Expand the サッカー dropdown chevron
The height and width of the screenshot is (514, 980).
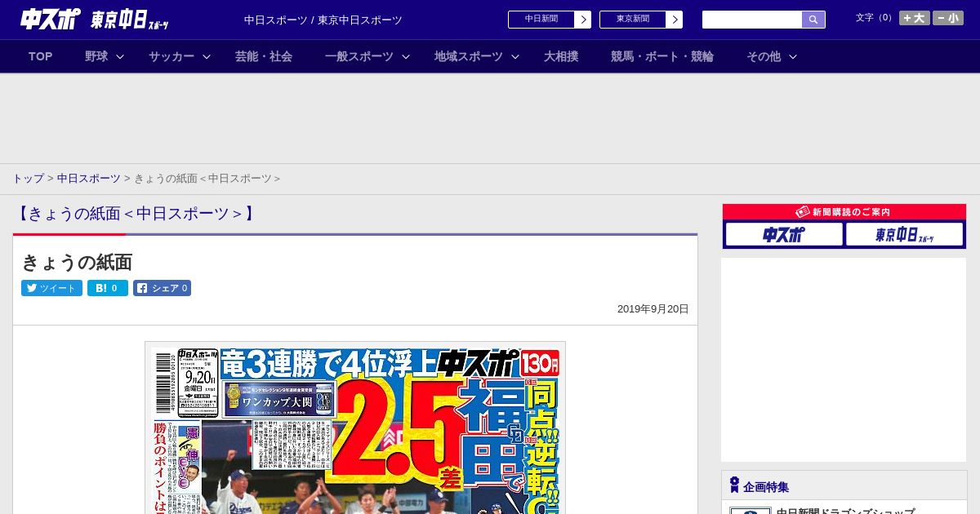click(207, 56)
